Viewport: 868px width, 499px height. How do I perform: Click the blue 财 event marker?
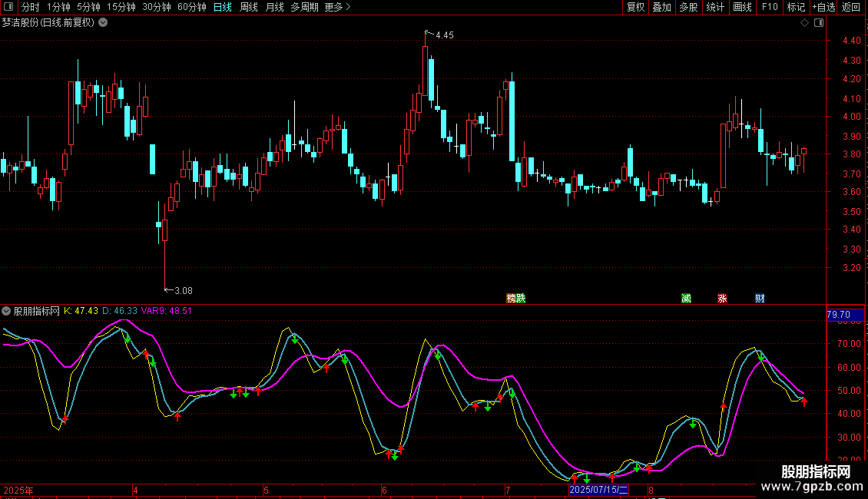(x=760, y=298)
